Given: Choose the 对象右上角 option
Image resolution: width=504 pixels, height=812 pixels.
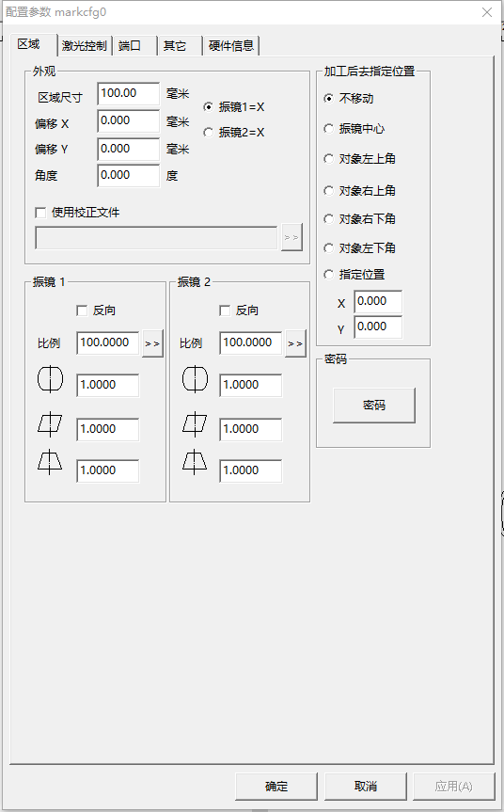Looking at the screenshot, I should [359, 191].
